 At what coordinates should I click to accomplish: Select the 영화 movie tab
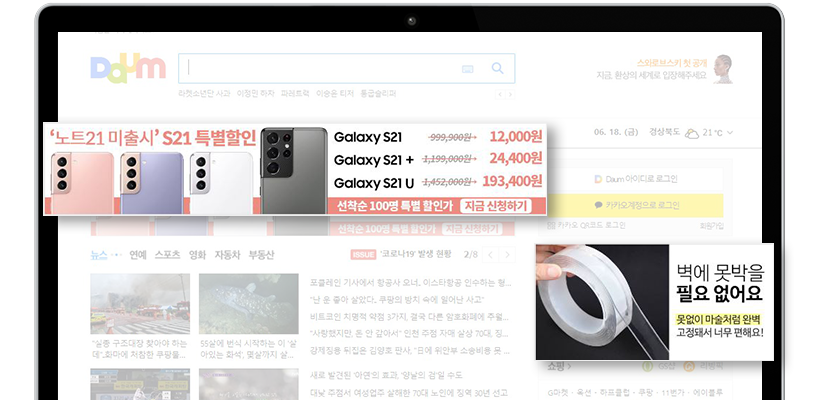tap(197, 255)
